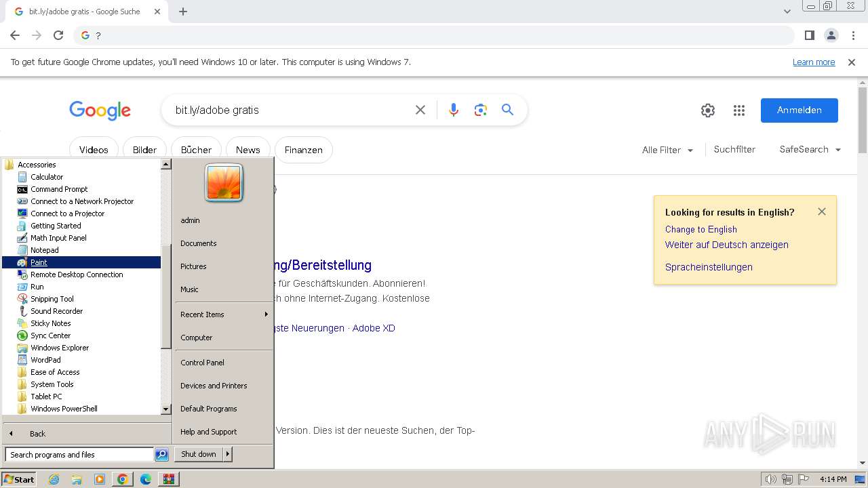Screen dimensions: 868x488
Task: Open Calculator from Accessories list
Action: [46, 177]
